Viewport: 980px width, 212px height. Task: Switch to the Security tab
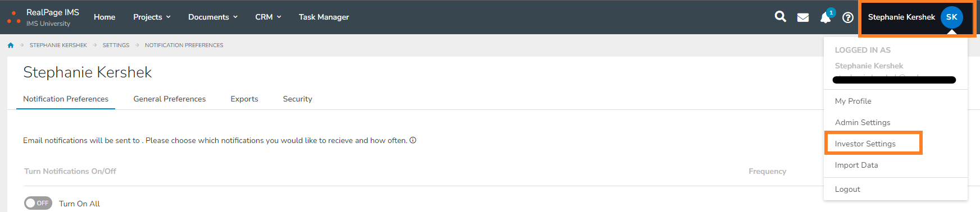(x=297, y=99)
